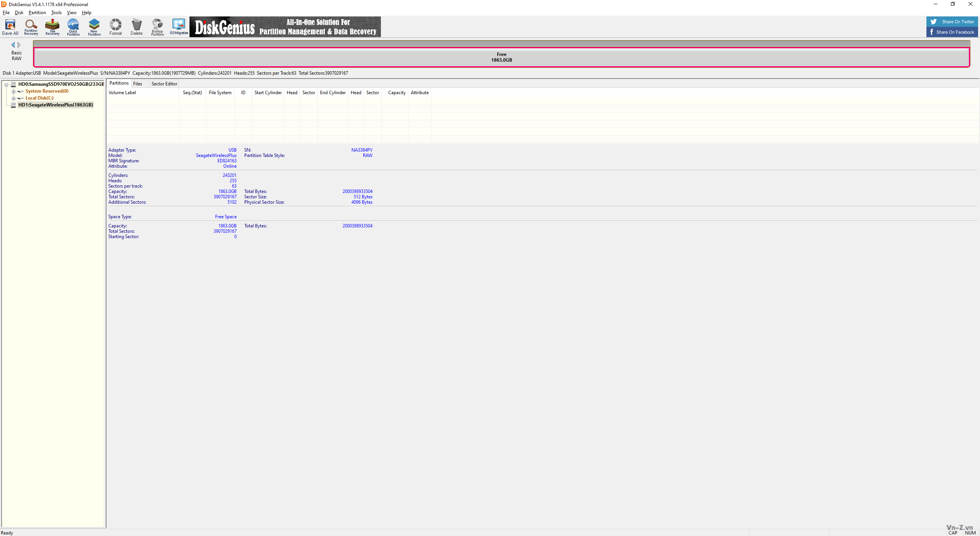Click CAP indicator in status bar
980x536 pixels.
pos(953,533)
